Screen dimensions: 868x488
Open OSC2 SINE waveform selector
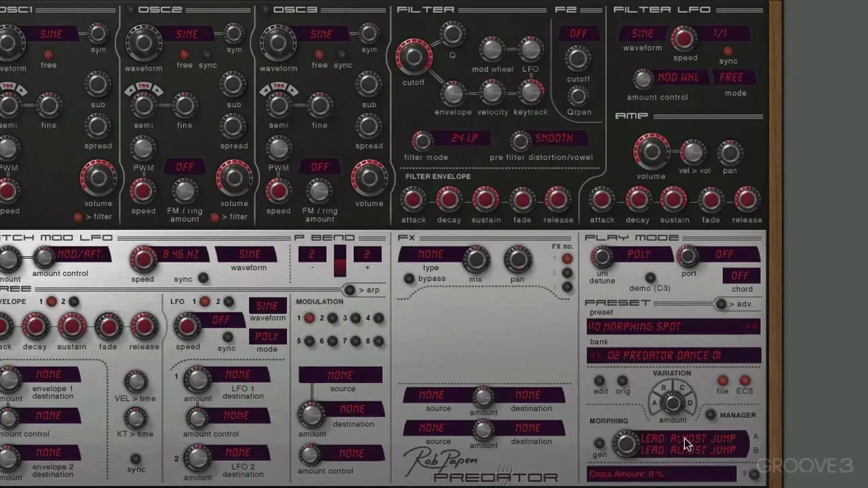188,34
